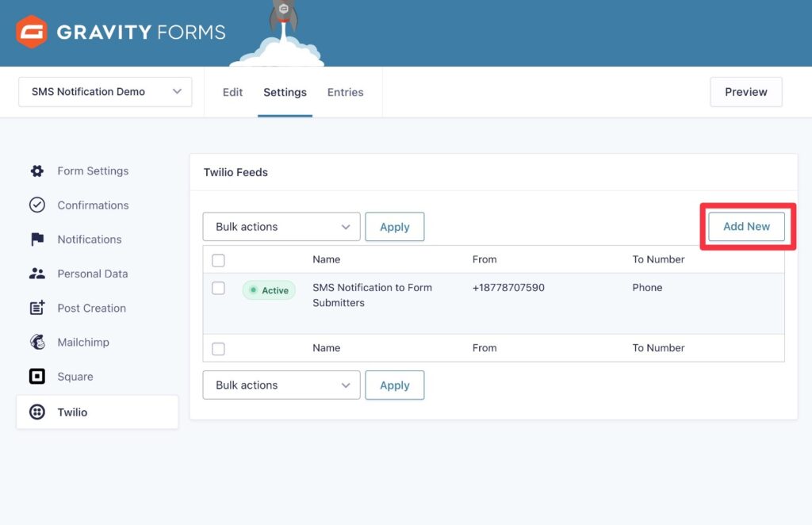Select the SMS Notification feed row checkbox
Screen dimensions: 812x525
coord(219,289)
